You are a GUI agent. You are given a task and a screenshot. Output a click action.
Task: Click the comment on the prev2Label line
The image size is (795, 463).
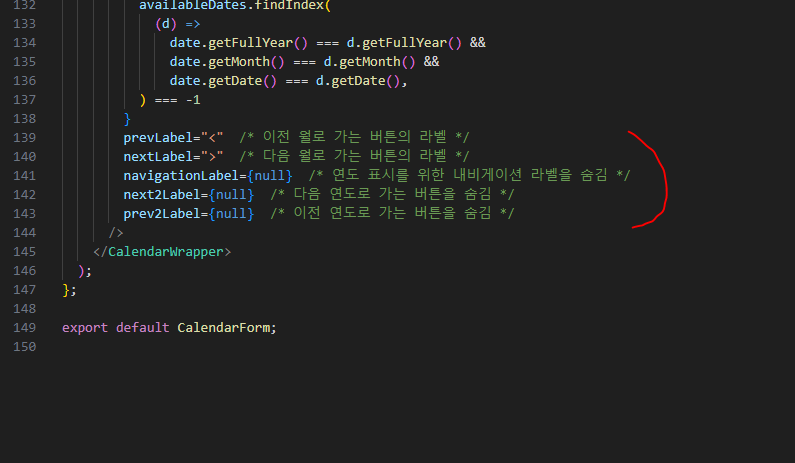click(392, 213)
